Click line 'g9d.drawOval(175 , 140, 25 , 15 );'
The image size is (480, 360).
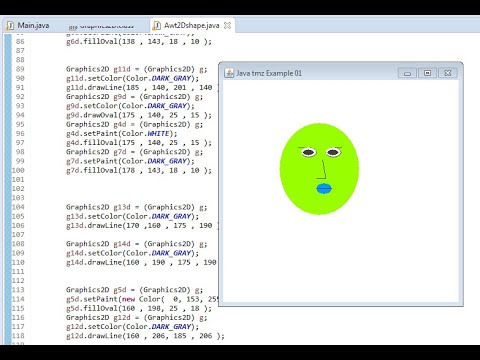(x=139, y=115)
